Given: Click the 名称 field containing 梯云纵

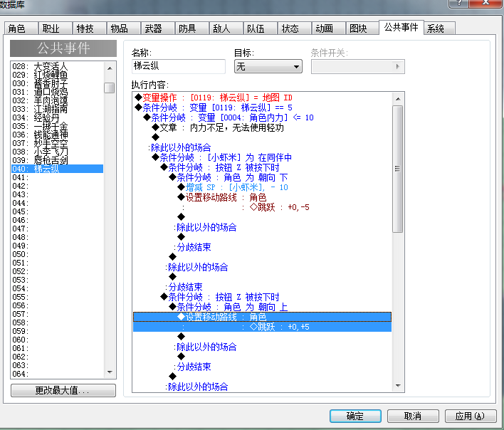Looking at the screenshot, I should tap(179, 66).
